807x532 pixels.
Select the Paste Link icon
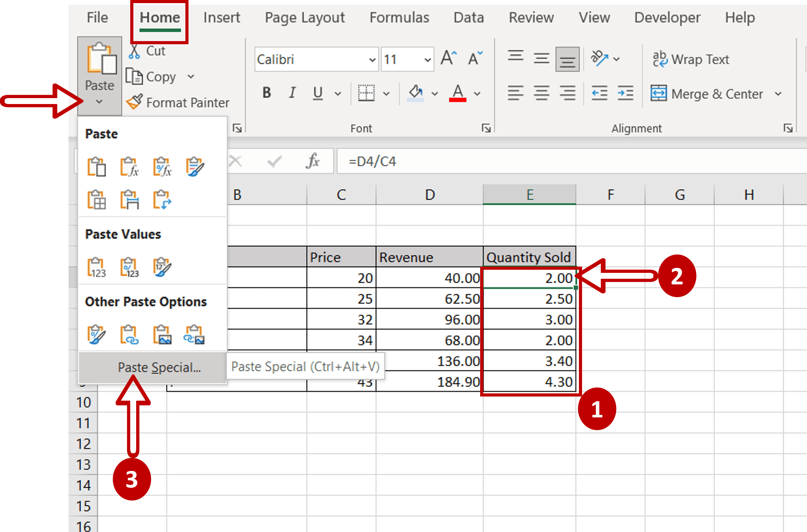(130, 335)
